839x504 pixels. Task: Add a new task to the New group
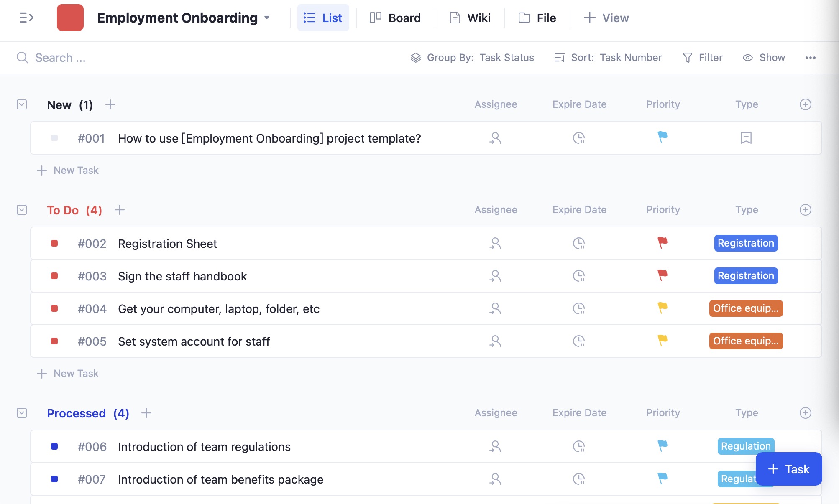coord(110,104)
